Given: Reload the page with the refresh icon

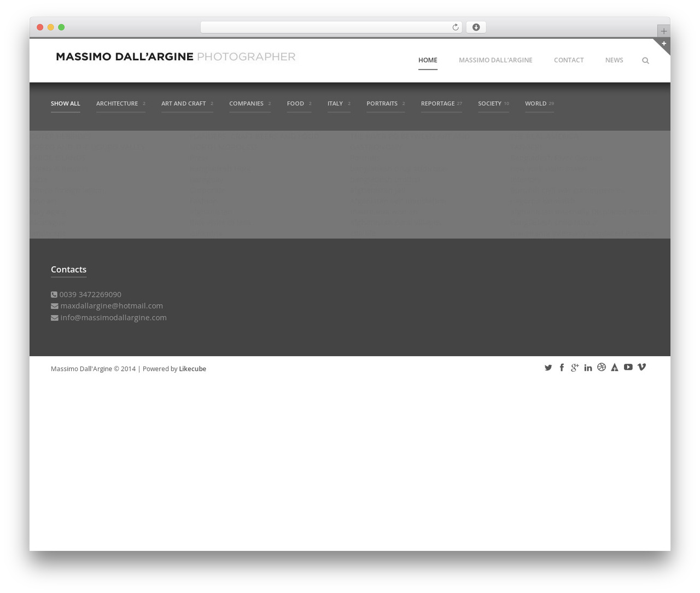Looking at the screenshot, I should pyautogui.click(x=455, y=27).
